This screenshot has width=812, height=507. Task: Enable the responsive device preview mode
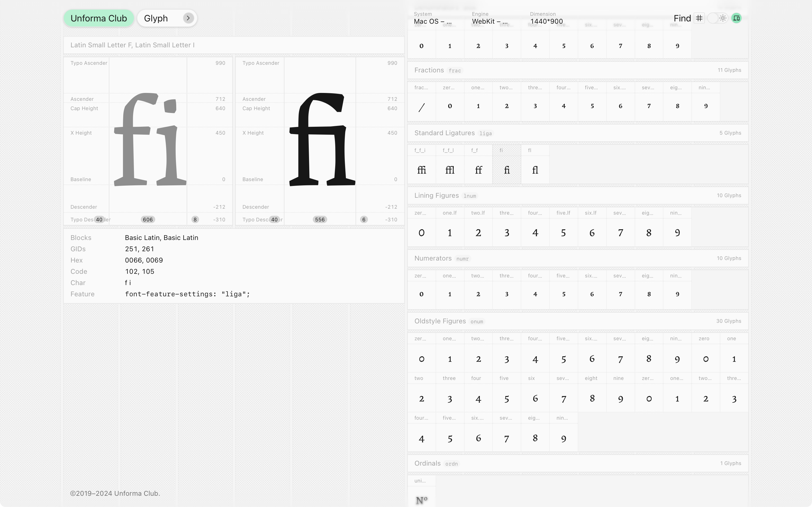click(x=736, y=18)
